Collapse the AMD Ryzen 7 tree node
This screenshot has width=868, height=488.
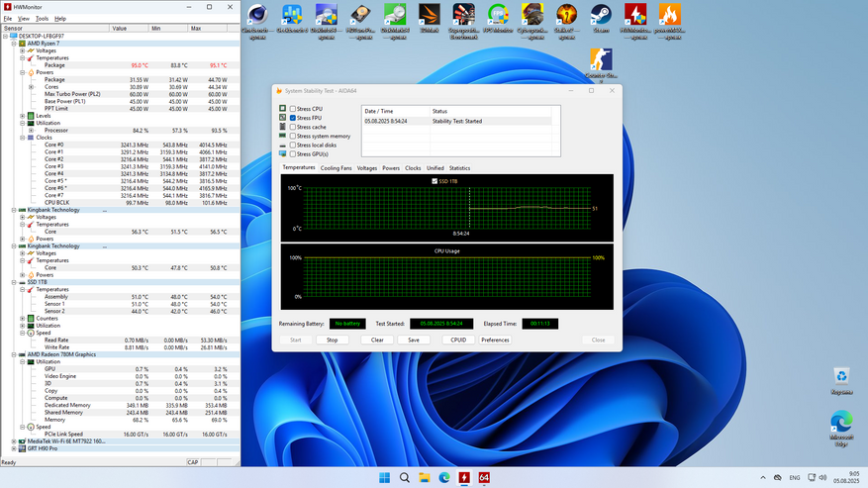click(x=14, y=44)
